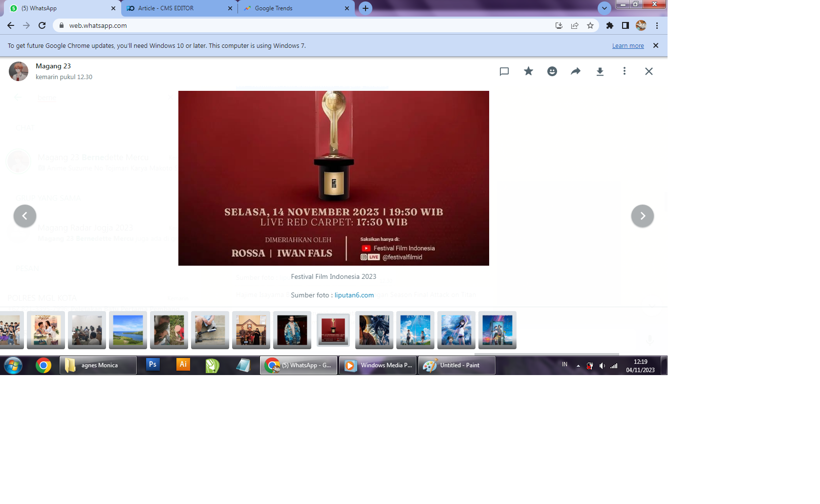820x504 pixels.
Task: Switch to the Untitled - Paint window
Action: click(457, 365)
